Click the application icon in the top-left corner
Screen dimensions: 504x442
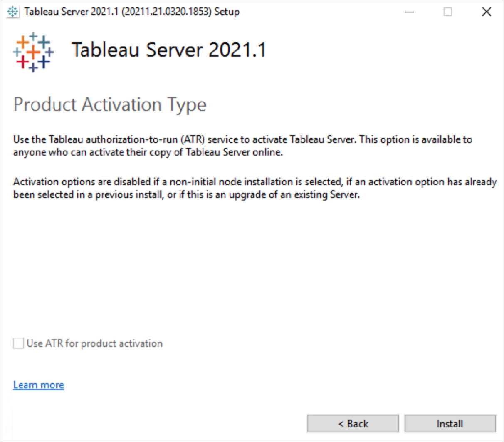click(12, 12)
